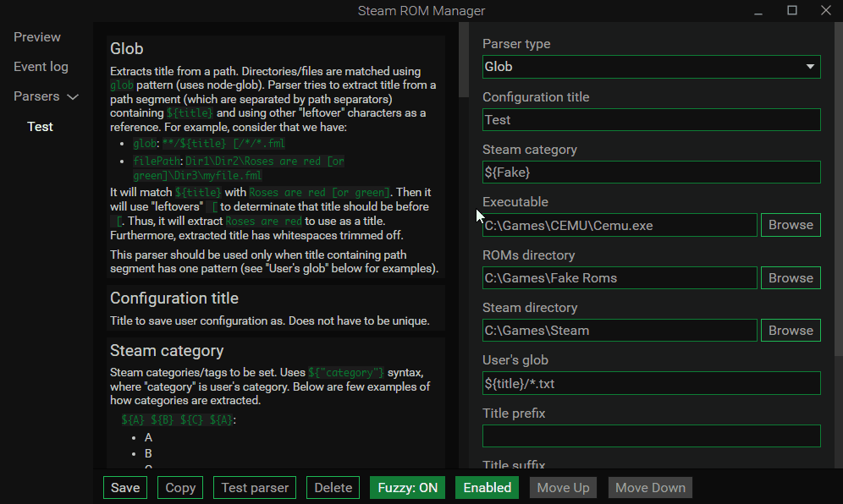The image size is (843, 504).
Task: Run the Test parser button
Action: coord(255,487)
